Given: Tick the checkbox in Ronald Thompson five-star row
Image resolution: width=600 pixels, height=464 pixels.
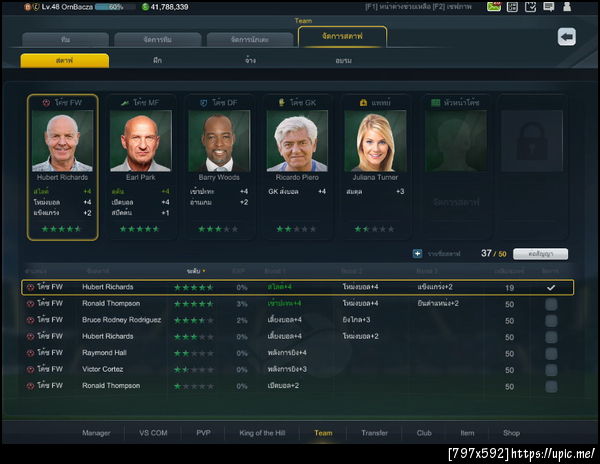Looking at the screenshot, I should tap(551, 304).
